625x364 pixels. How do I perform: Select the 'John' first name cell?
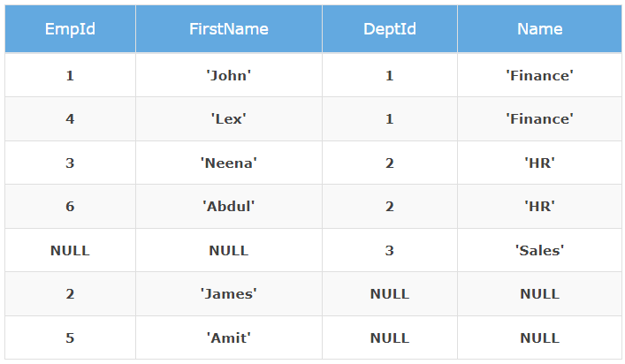click(228, 76)
